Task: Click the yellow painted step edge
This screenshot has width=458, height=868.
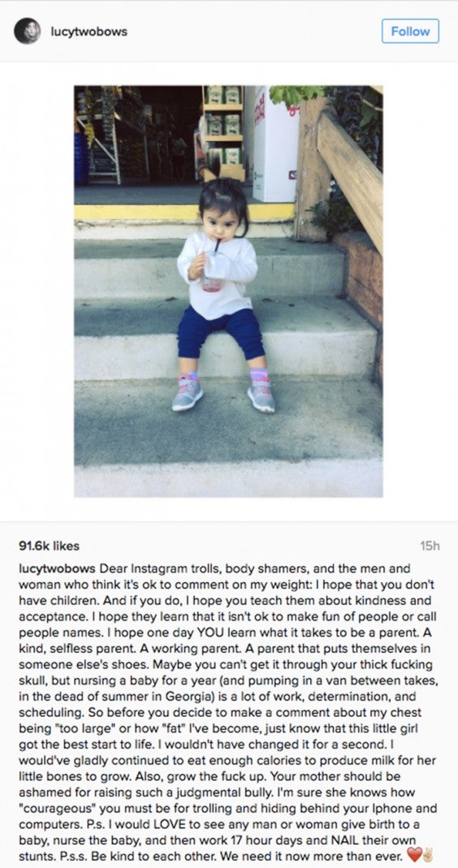Action: pyautogui.click(x=184, y=212)
